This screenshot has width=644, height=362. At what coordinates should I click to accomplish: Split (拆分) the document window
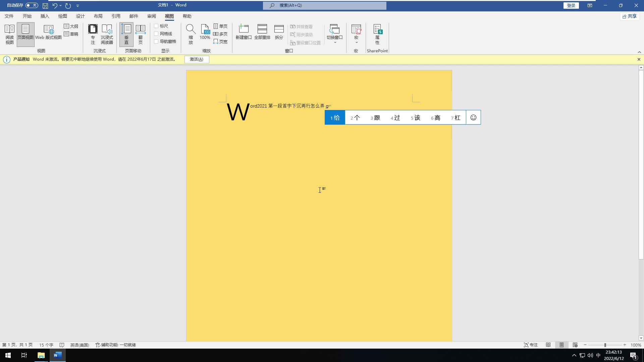(x=279, y=33)
